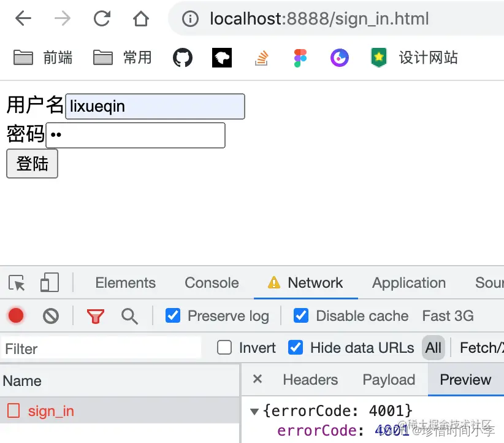The width and height of the screenshot is (504, 443).
Task: Open network search with magnifier icon
Action: (129, 316)
